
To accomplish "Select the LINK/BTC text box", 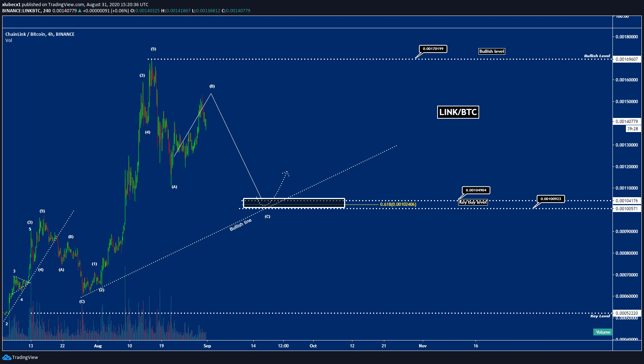I will pos(458,112).
